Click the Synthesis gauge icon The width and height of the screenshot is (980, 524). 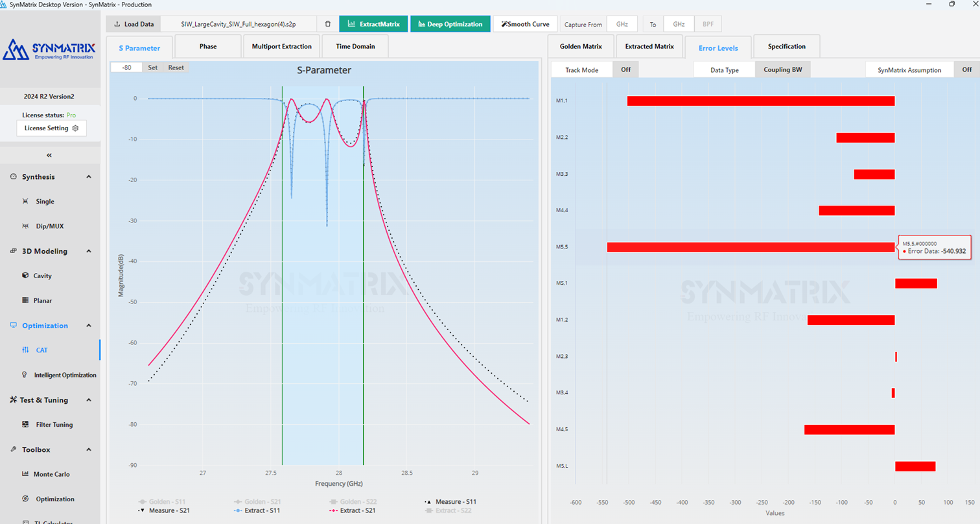(14, 177)
